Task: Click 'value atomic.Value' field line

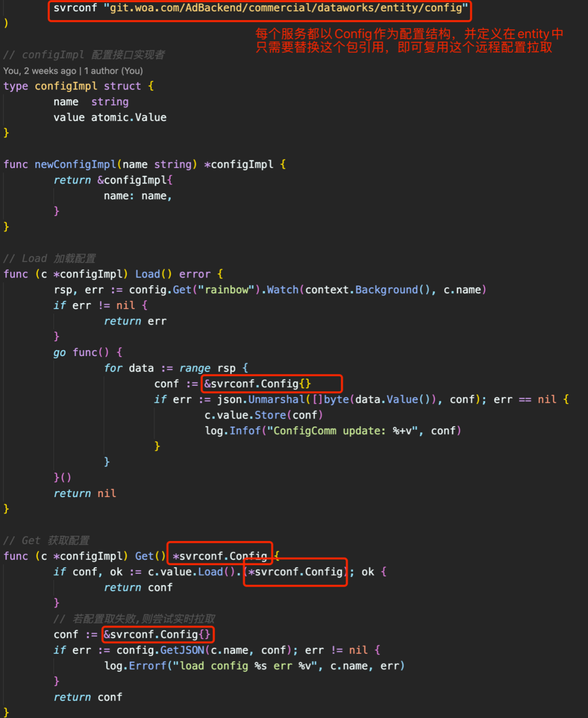Action: [110, 118]
